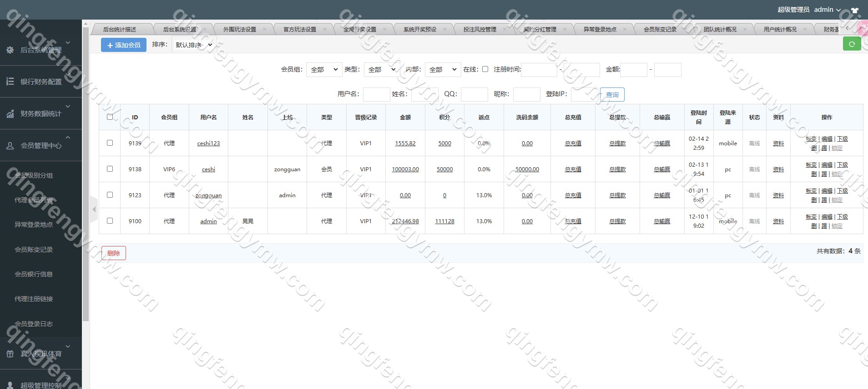This screenshot has width=868, height=389.
Task: Expand the 真人视讯体育 sidebar menu
Action: click(x=41, y=353)
